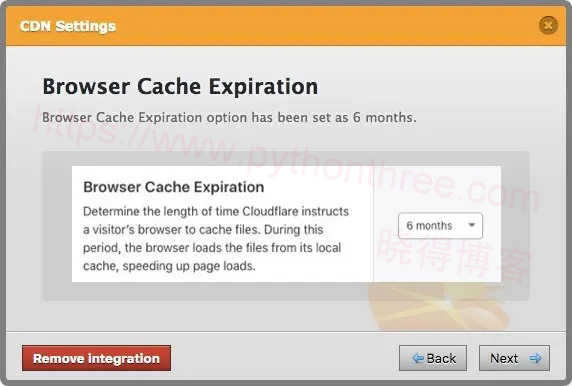Click the blue left arrow icon on Back
The width and height of the screenshot is (572, 386).
click(x=418, y=359)
